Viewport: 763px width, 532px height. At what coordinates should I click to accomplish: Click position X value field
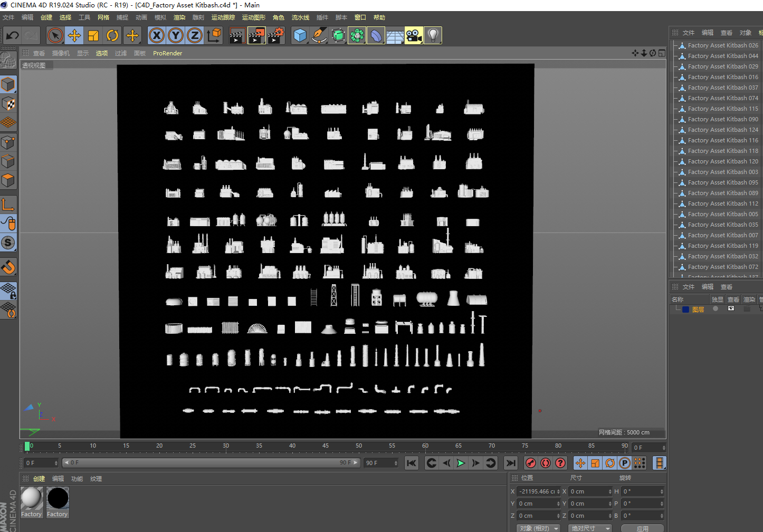[538, 491]
